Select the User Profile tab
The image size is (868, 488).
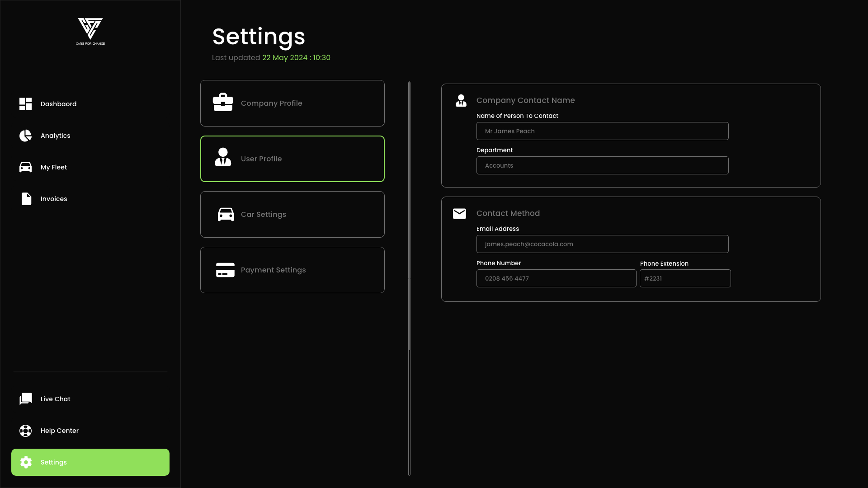292,159
